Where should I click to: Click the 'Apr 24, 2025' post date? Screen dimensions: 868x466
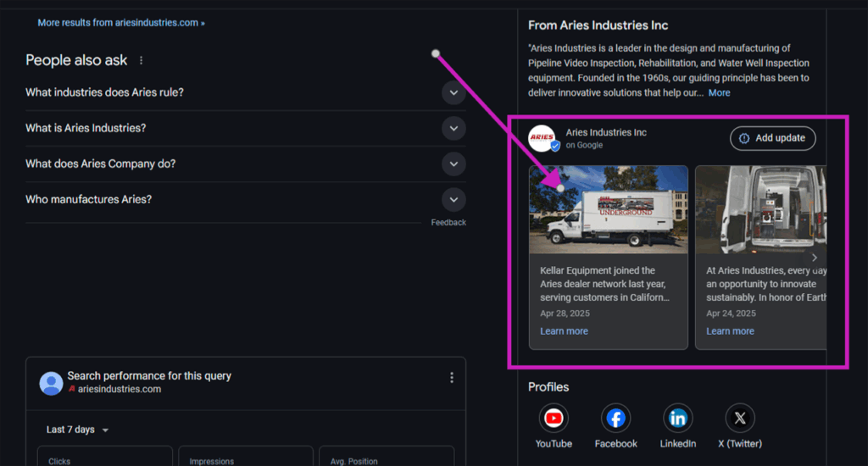pyautogui.click(x=731, y=313)
